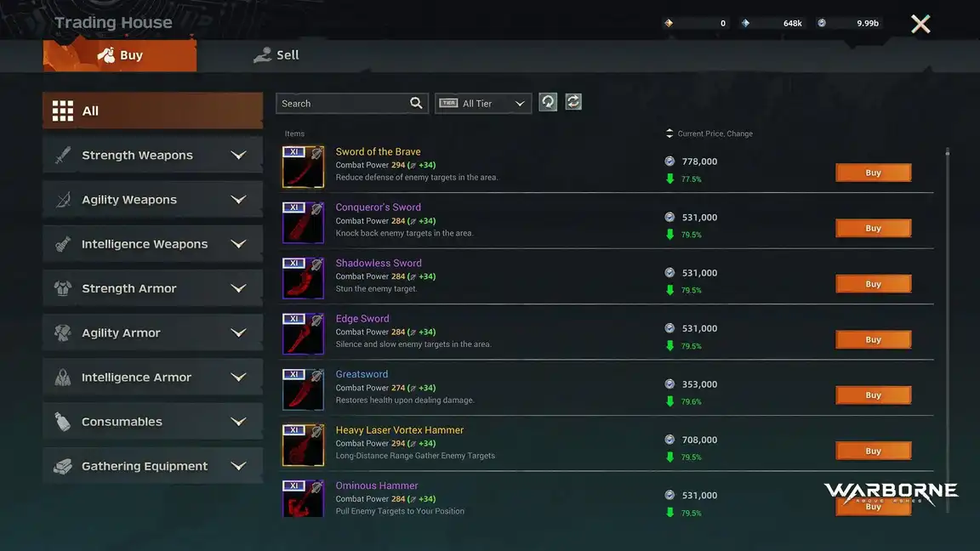Select the Buy tab
980x551 pixels.
(x=120, y=55)
